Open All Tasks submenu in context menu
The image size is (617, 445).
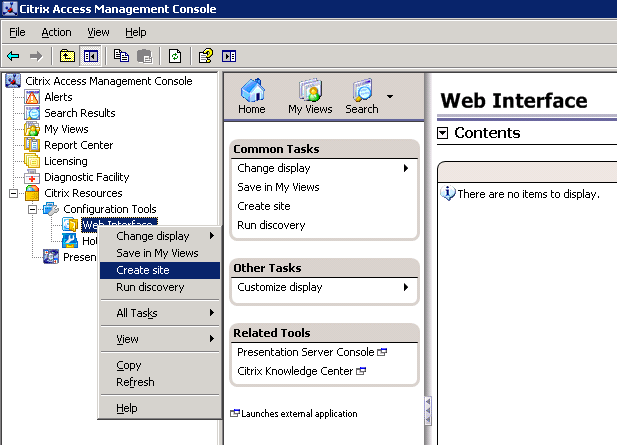(x=160, y=313)
